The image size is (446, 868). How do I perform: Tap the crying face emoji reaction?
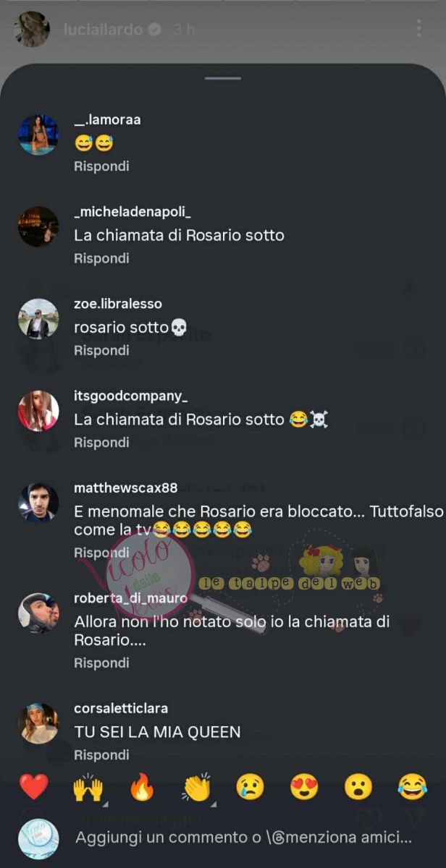coord(251,786)
